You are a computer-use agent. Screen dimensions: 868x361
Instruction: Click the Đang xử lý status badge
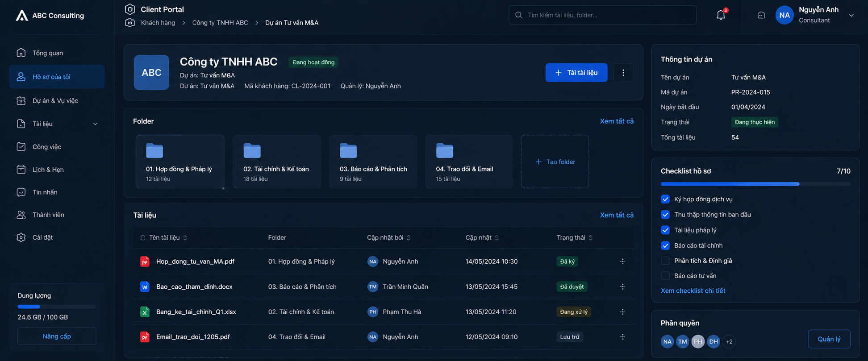click(x=574, y=312)
